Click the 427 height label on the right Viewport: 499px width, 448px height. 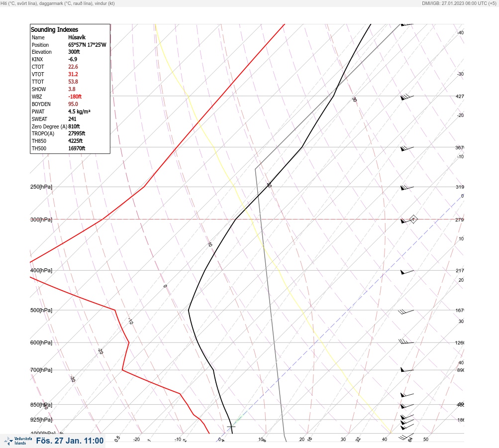point(460,96)
